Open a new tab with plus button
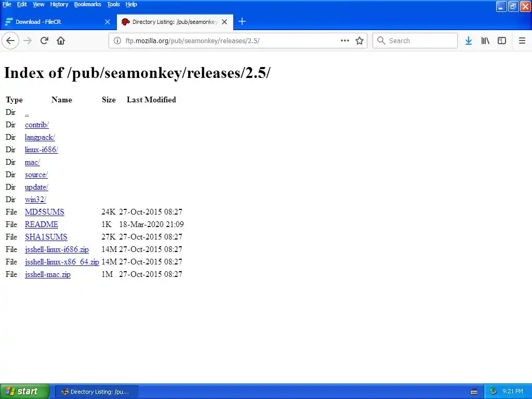532x399 pixels. pyautogui.click(x=242, y=22)
